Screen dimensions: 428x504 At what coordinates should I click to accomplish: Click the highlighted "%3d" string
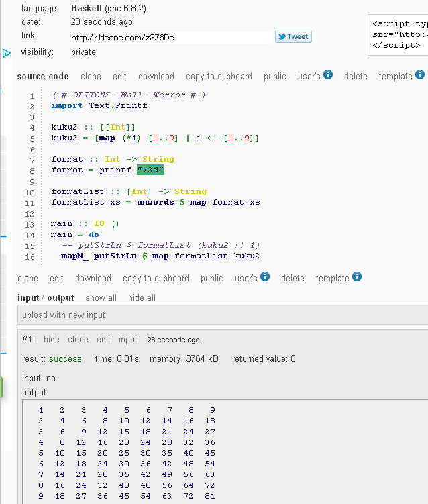click(x=150, y=170)
